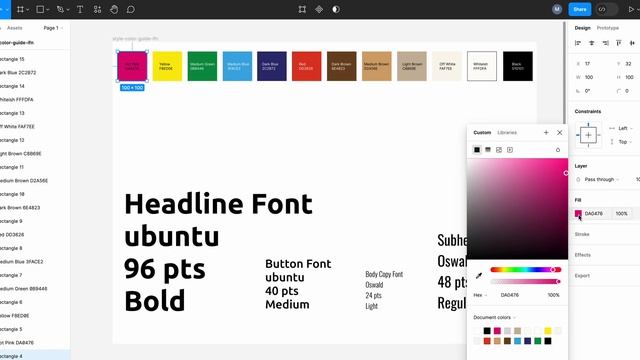This screenshot has height=360, width=640.
Task: Select the Yellow square on canvas
Action: pyautogui.click(x=167, y=66)
